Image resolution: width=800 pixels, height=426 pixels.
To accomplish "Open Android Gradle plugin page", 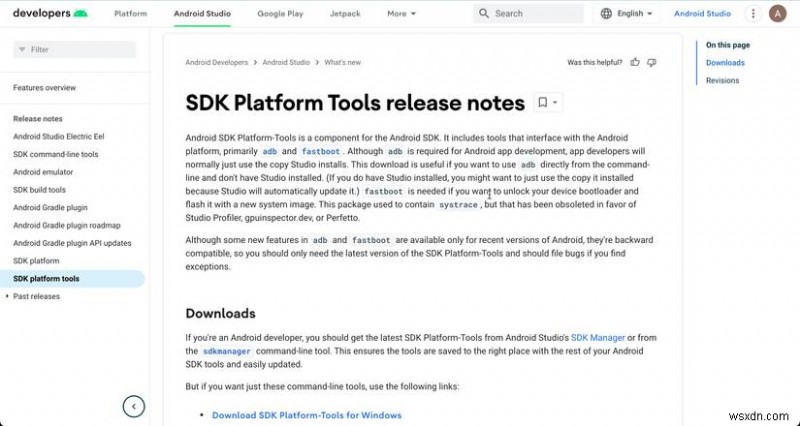I will coord(51,208).
